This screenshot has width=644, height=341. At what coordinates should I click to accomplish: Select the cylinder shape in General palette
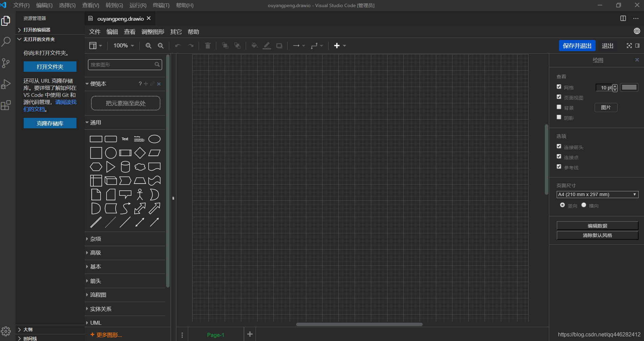click(125, 167)
